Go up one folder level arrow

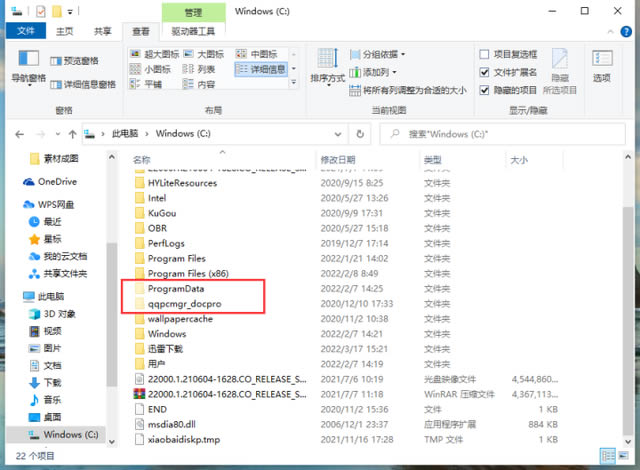click(73, 134)
